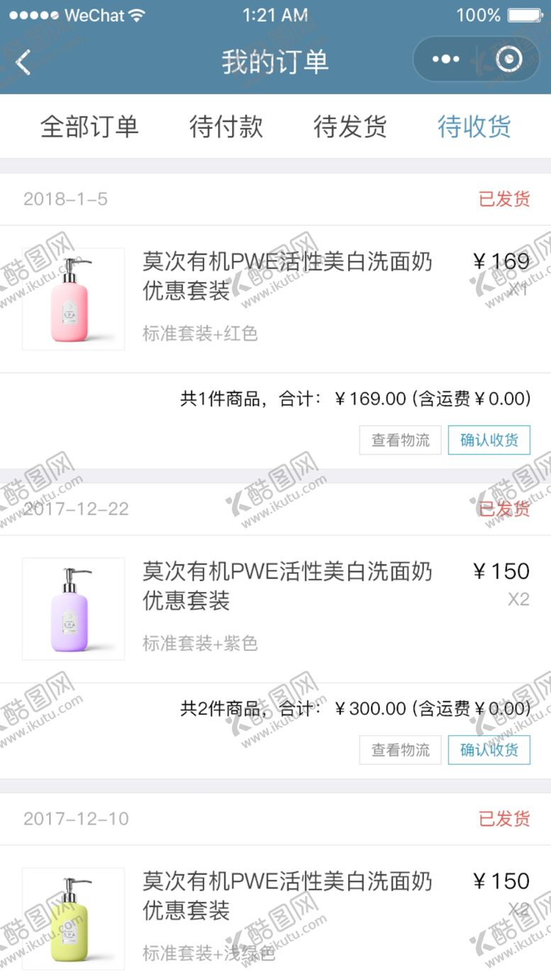
Task: Open product title of 2017-12-22 order
Action: coord(287,586)
